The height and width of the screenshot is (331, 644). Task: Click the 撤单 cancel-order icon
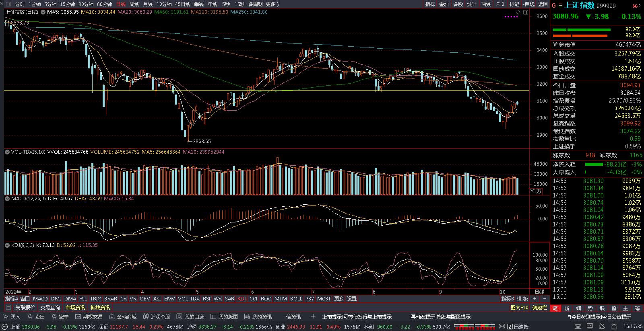click(x=54, y=317)
